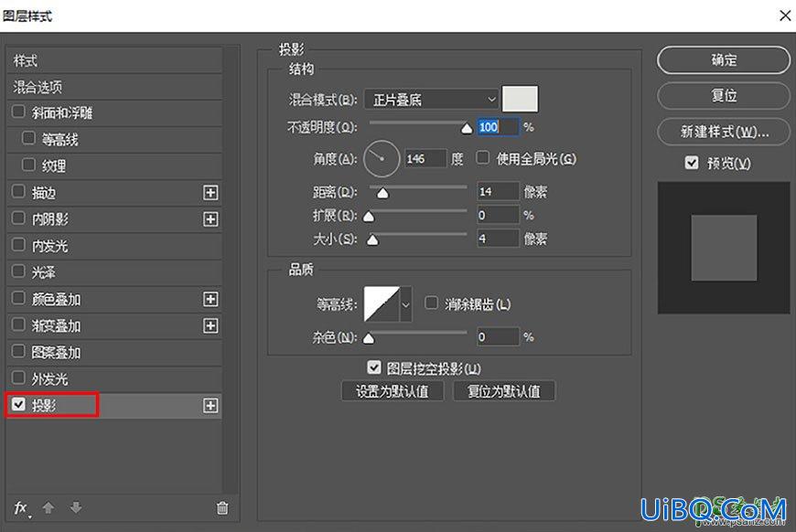Move effect down with arrow icon
The width and height of the screenshot is (796, 532).
click(x=76, y=507)
